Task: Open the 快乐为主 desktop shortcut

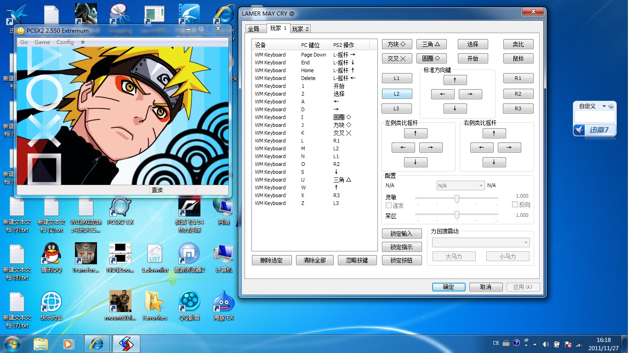Action: (x=51, y=306)
